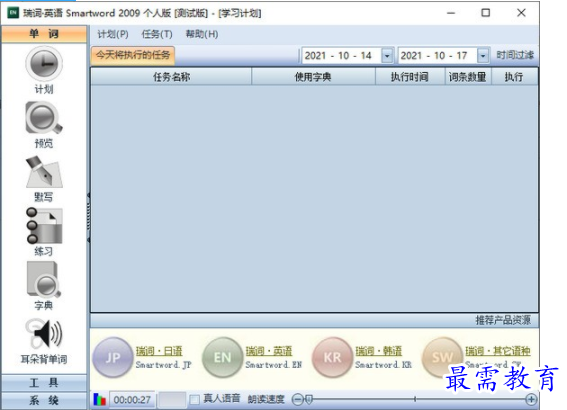The height and width of the screenshot is (410, 567).
Task: Click the sidebar collapse splitter handle
Action: coord(89,217)
